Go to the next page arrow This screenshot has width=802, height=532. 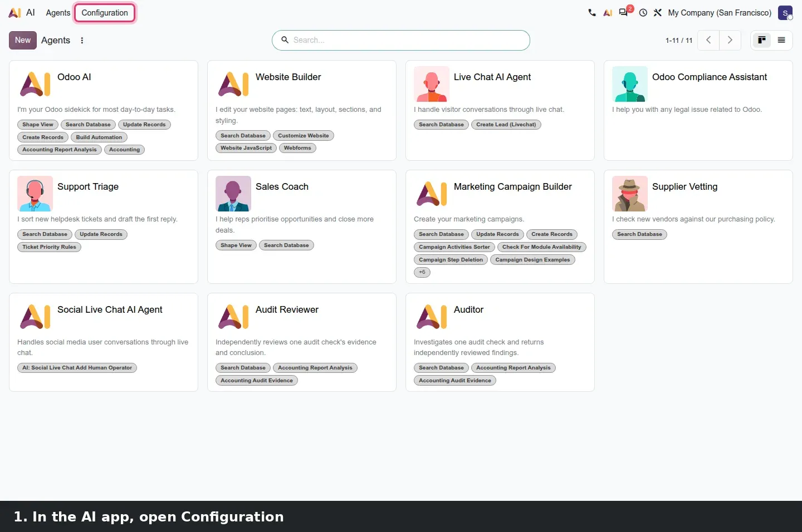pyautogui.click(x=730, y=40)
